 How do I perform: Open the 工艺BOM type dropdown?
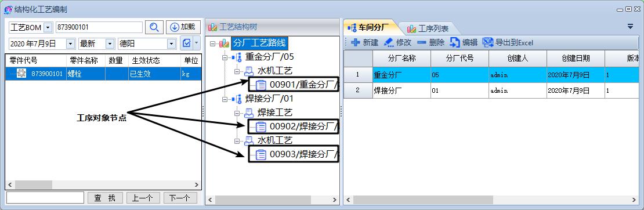point(48,27)
